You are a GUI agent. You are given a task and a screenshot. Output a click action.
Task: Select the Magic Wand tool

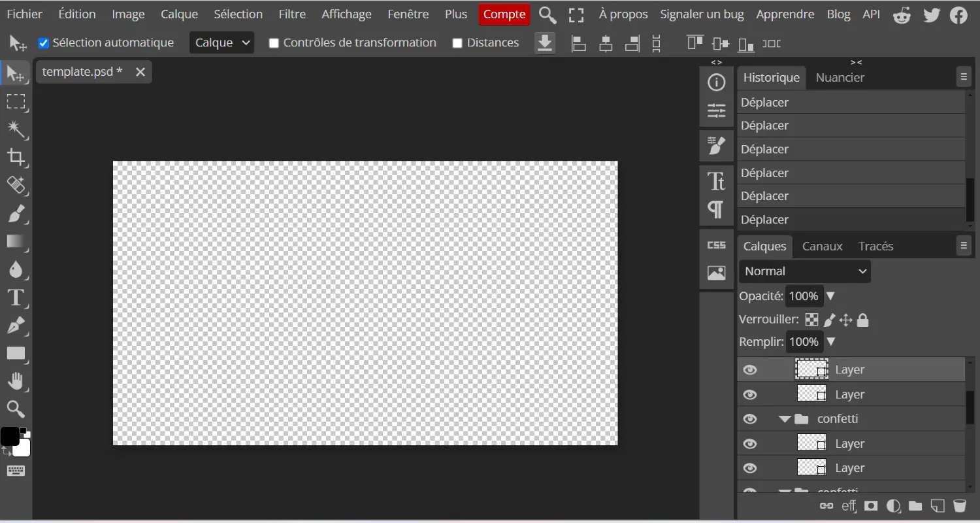click(16, 129)
